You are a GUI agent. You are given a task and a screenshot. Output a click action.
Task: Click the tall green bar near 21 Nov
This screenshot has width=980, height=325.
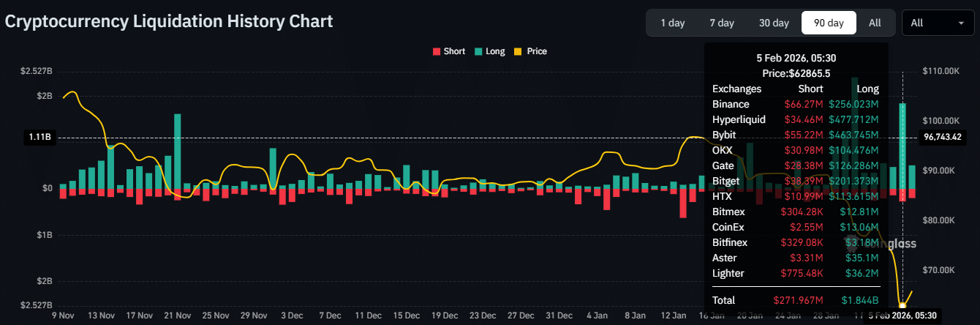click(178, 150)
